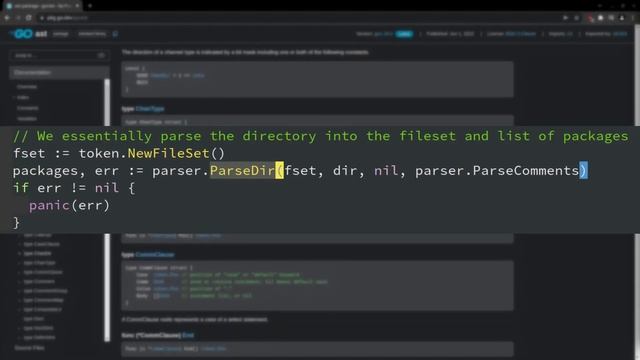
Task: Open the Chrome three-dot menu
Action: [x=633, y=18]
